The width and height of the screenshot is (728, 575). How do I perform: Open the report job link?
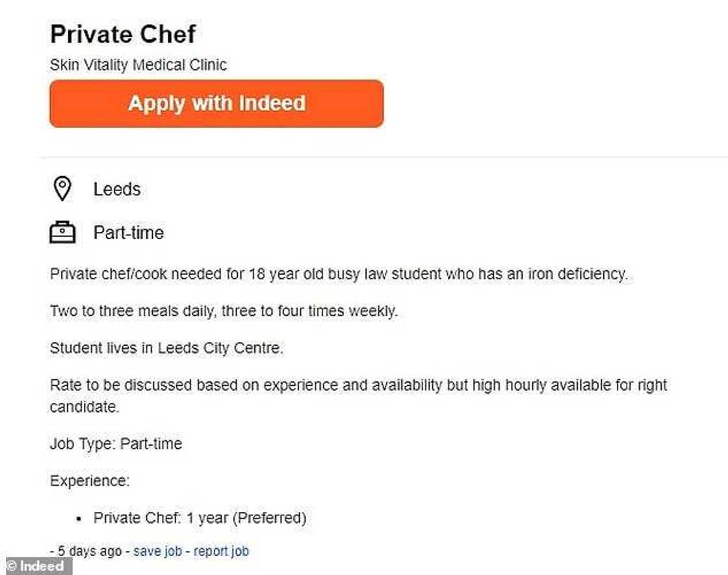pyautogui.click(x=220, y=550)
